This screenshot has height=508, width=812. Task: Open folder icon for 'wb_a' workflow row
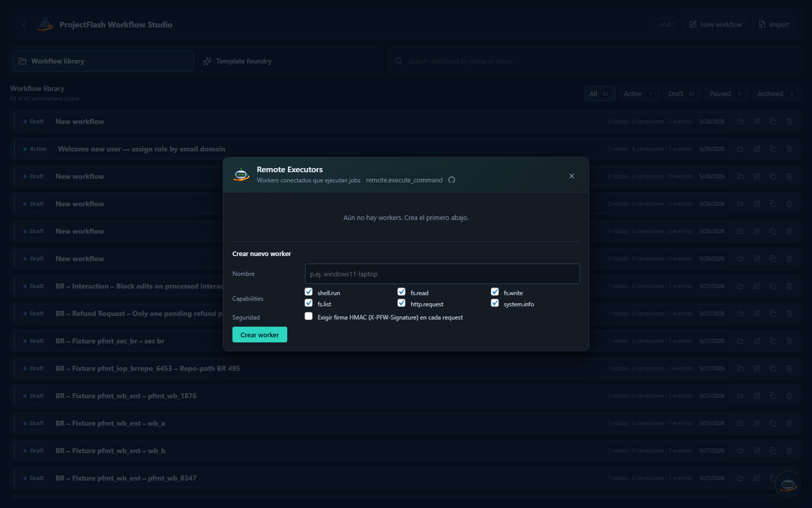(740, 423)
